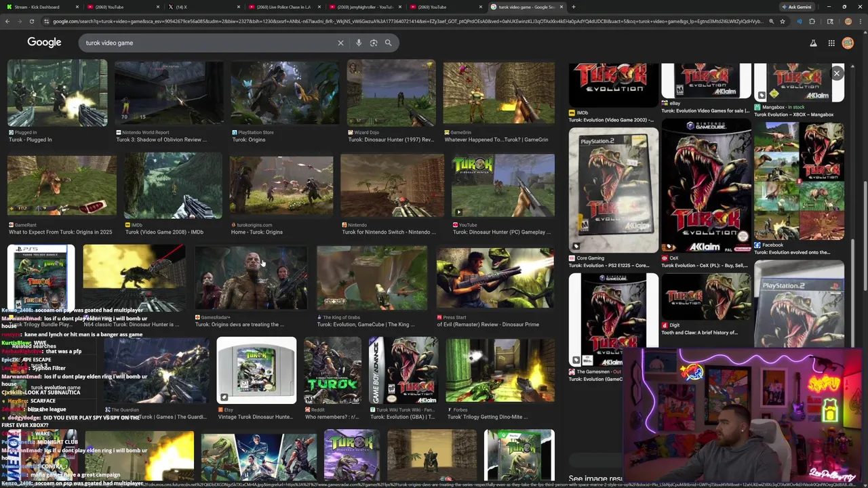Open GamesRadar+ Turok: Origins devs thumbnail
This screenshot has height=488, width=868.
click(251, 279)
